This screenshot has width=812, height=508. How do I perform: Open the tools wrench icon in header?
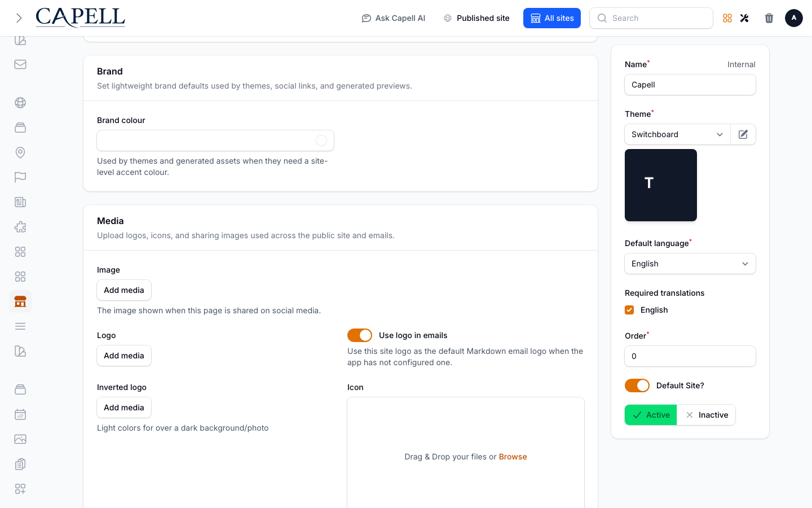744,18
